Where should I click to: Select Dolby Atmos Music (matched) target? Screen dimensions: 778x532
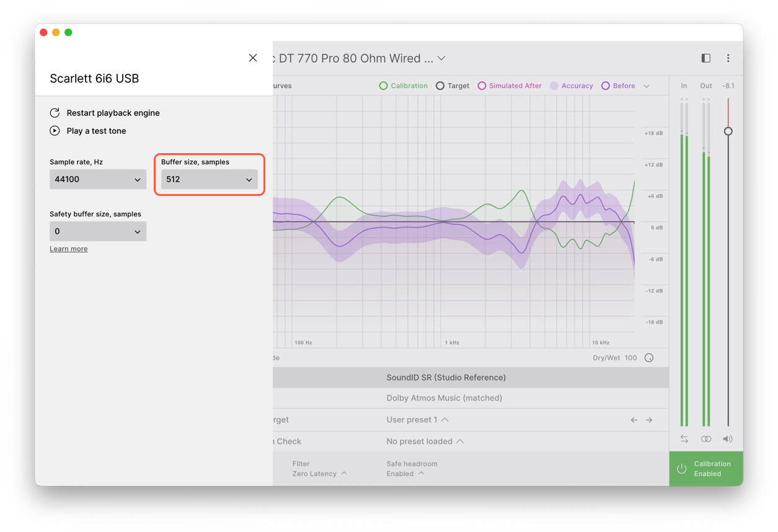click(444, 398)
